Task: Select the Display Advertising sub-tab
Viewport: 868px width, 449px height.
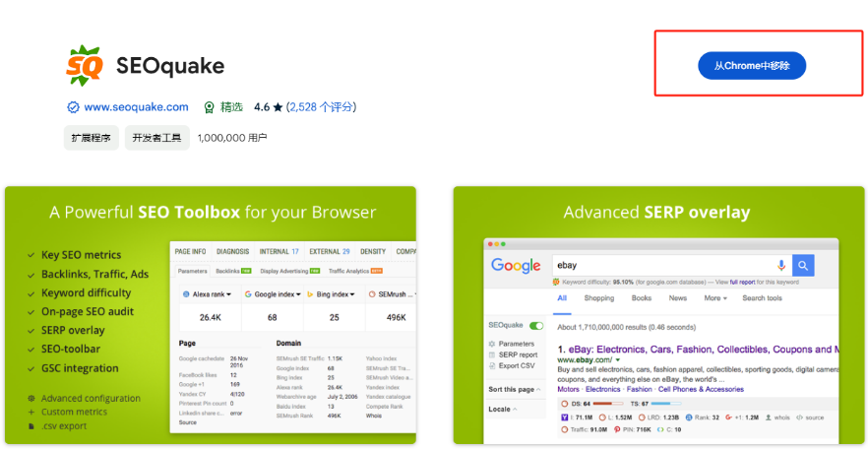Action: click(290, 272)
